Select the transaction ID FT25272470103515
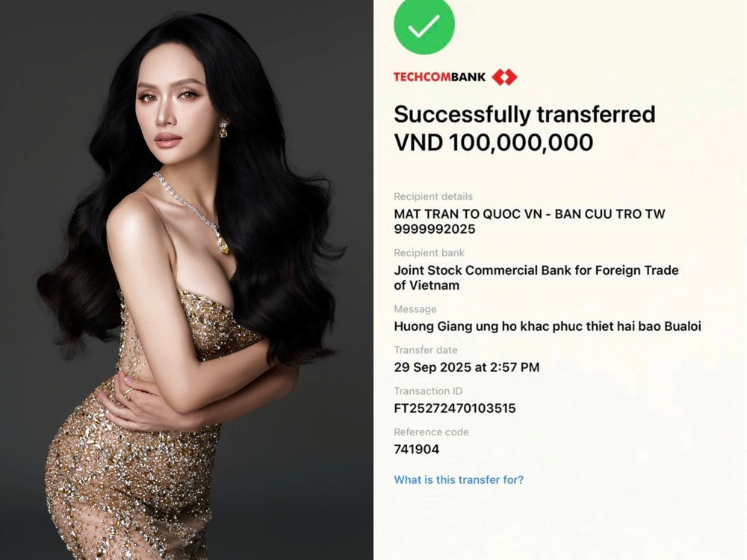 point(454,408)
